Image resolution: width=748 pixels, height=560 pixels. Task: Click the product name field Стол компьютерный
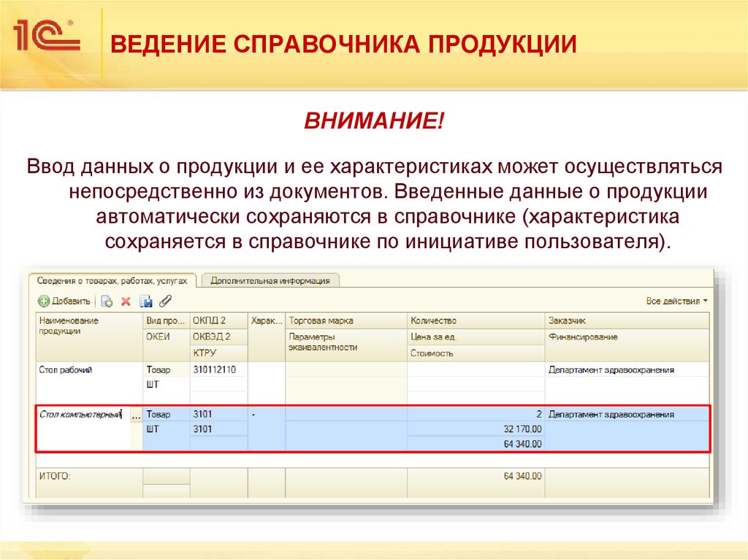80,413
